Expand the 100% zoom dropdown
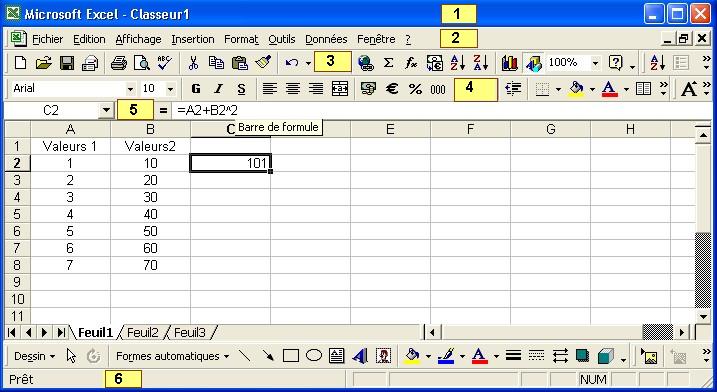 (x=595, y=63)
